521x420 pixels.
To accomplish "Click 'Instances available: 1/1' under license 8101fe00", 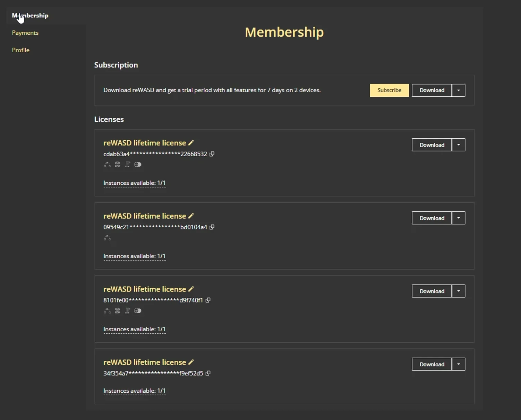I will click(135, 329).
